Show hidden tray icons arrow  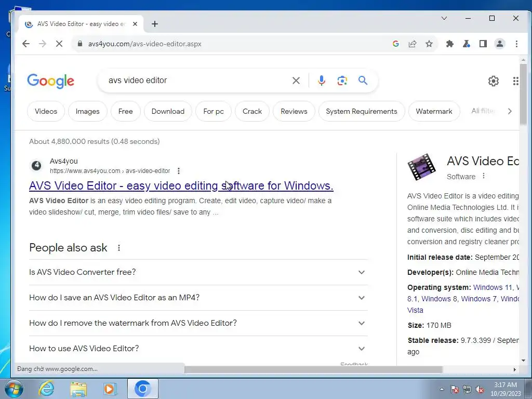point(442,390)
